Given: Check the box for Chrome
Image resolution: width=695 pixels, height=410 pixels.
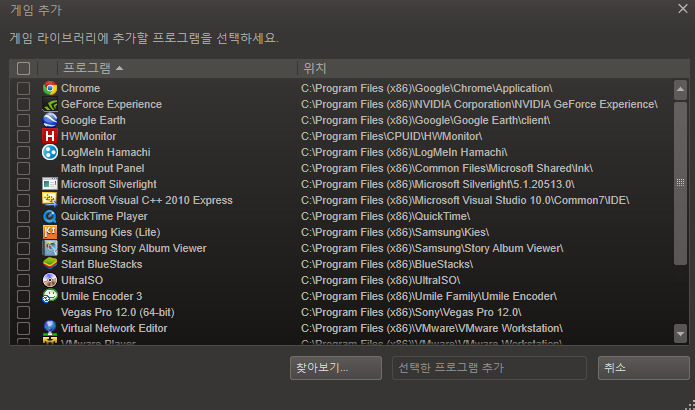Looking at the screenshot, I should (x=23, y=88).
